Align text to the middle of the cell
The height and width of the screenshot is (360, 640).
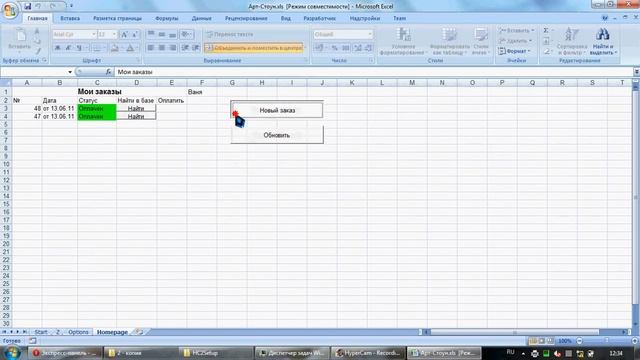click(162, 34)
